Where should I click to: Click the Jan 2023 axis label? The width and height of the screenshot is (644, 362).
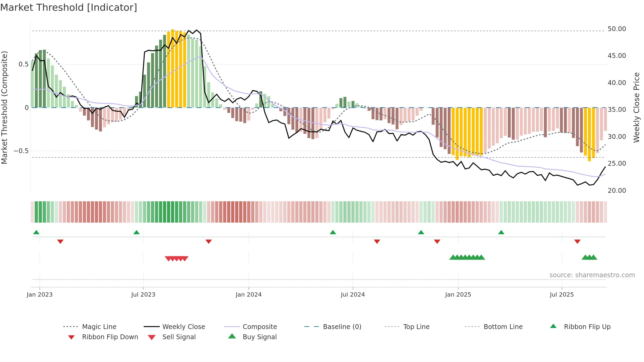coord(40,294)
